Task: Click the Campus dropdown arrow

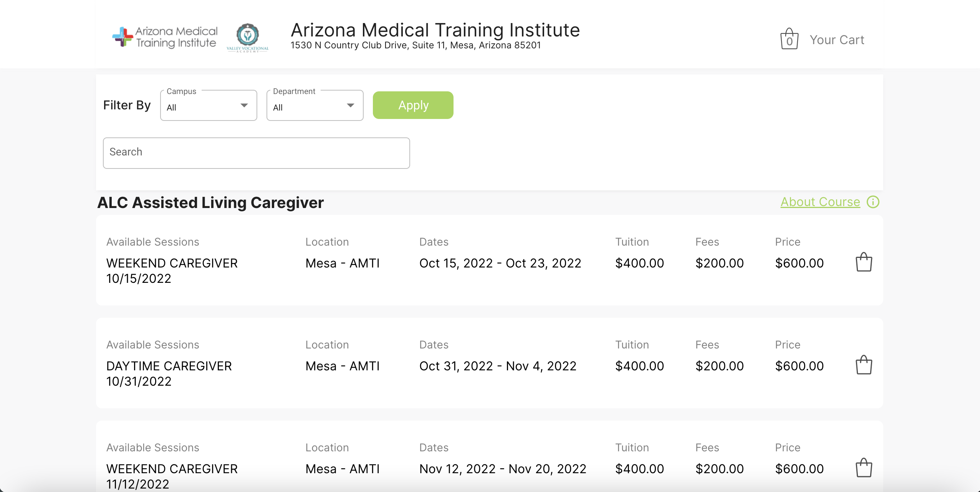Action: click(244, 106)
